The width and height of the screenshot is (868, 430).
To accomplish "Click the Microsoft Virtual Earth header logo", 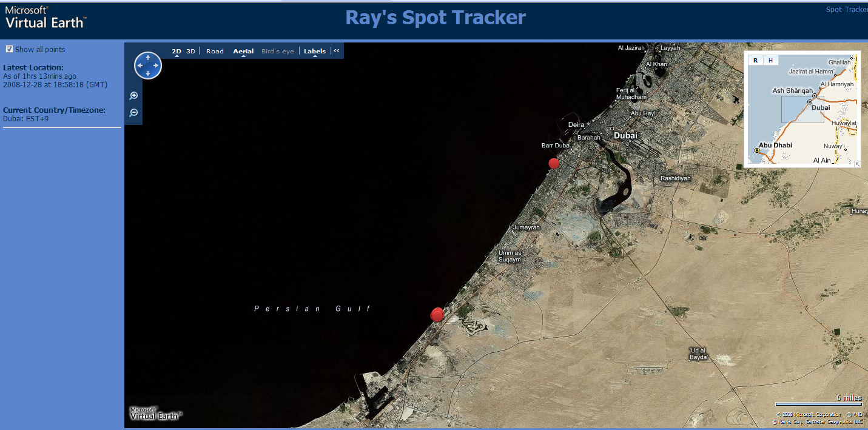I will click(45, 18).
